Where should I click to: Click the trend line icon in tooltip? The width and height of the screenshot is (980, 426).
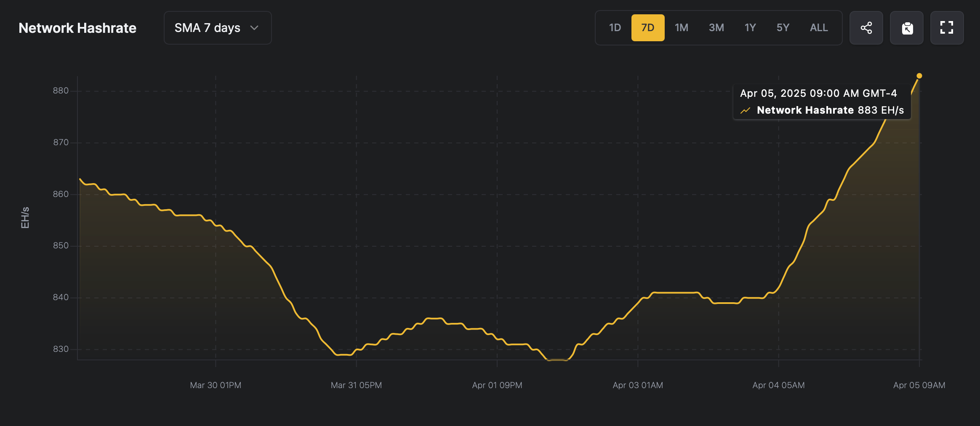(746, 110)
